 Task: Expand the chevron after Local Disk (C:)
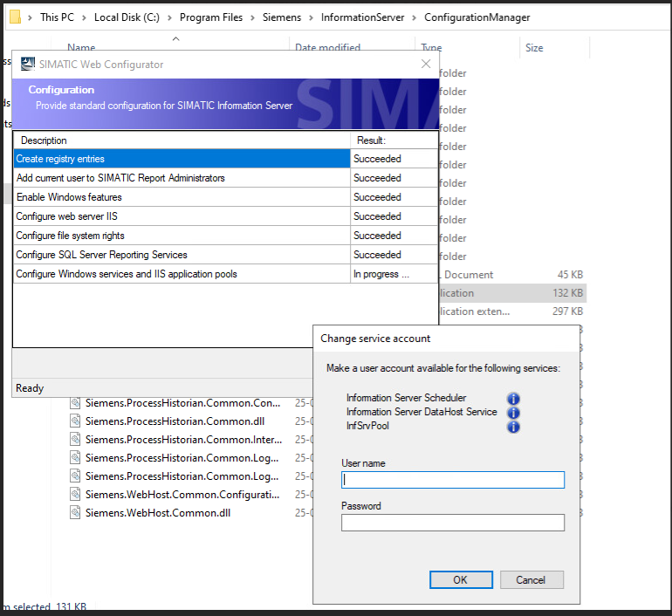coord(169,17)
